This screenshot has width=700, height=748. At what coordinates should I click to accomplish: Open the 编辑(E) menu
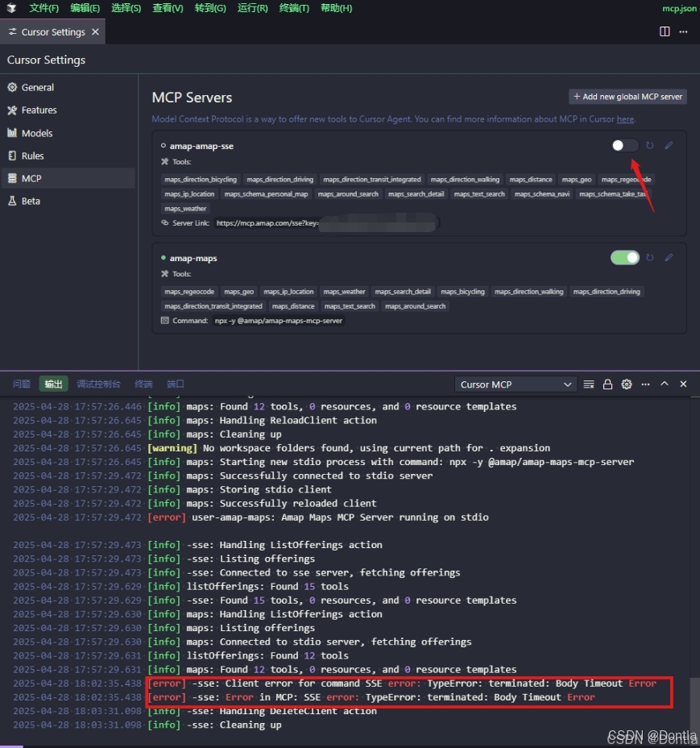pos(85,8)
